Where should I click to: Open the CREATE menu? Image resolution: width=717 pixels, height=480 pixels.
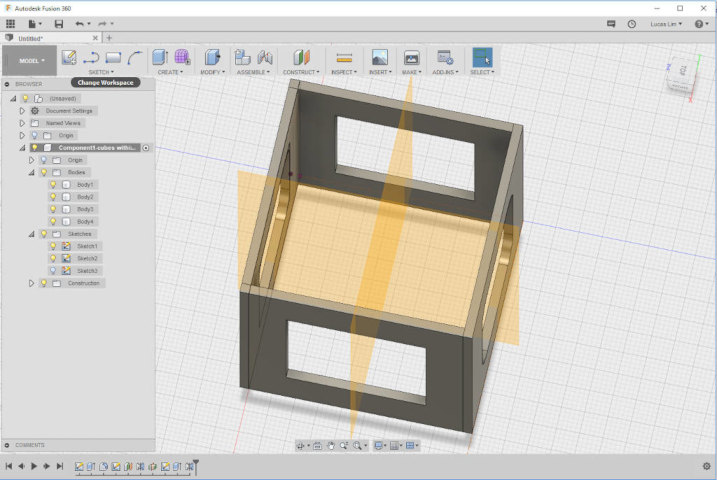170,72
